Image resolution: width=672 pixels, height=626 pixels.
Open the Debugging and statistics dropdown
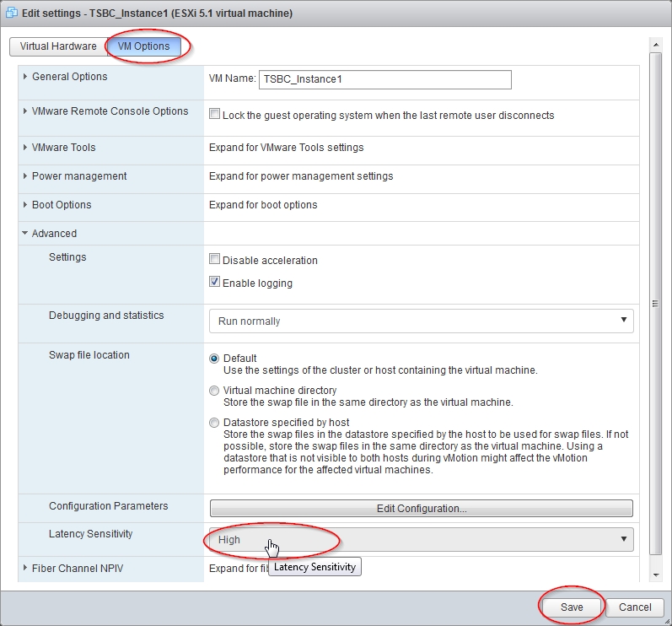click(x=421, y=321)
